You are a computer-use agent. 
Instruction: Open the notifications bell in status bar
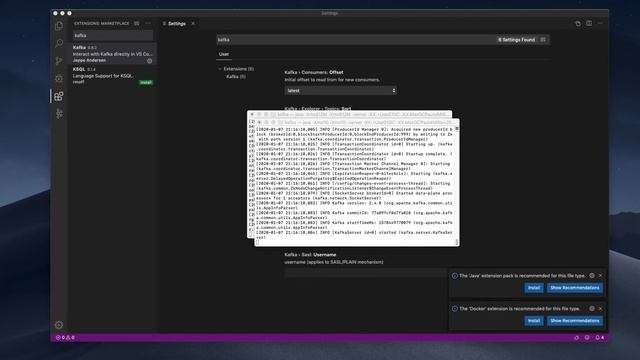click(599, 338)
